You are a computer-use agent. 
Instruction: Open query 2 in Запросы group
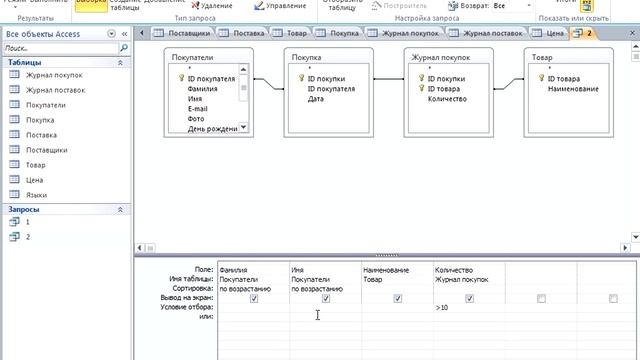[27, 237]
